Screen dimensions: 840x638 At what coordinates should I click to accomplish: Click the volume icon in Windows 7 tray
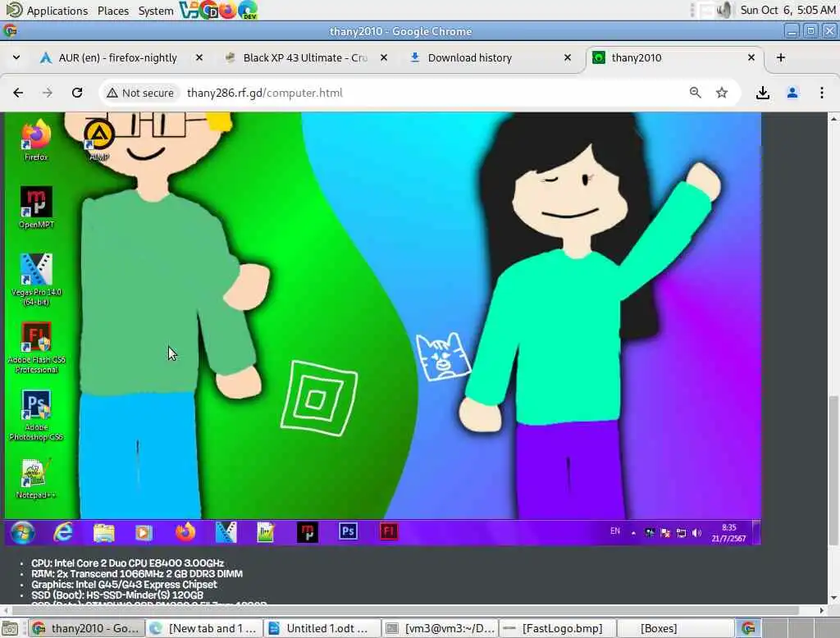point(696,533)
